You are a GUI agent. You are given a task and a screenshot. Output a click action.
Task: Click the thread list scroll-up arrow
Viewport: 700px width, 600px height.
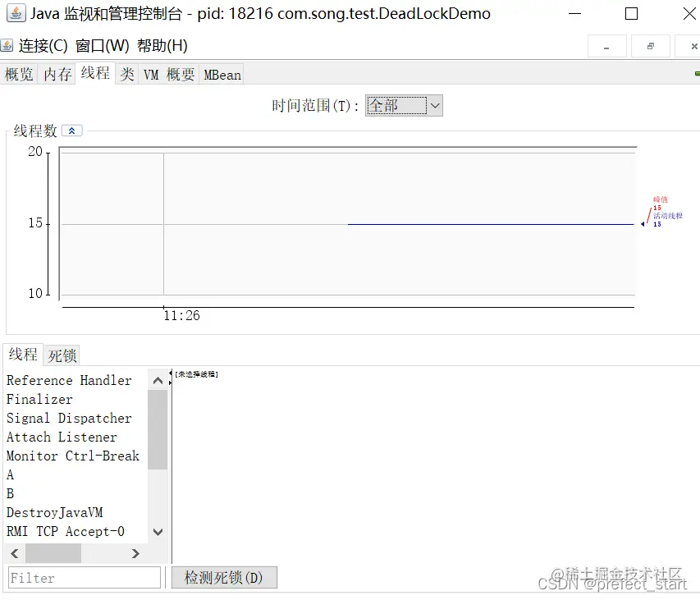pos(158,380)
